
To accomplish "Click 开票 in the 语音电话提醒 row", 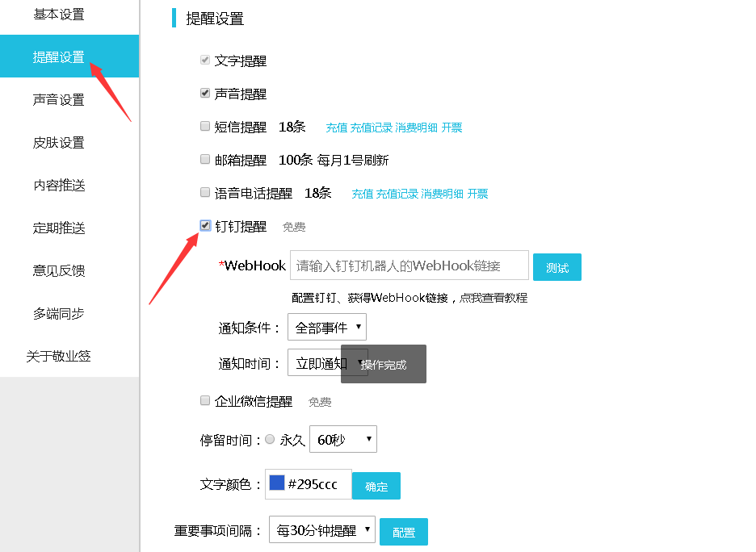I will [477, 194].
